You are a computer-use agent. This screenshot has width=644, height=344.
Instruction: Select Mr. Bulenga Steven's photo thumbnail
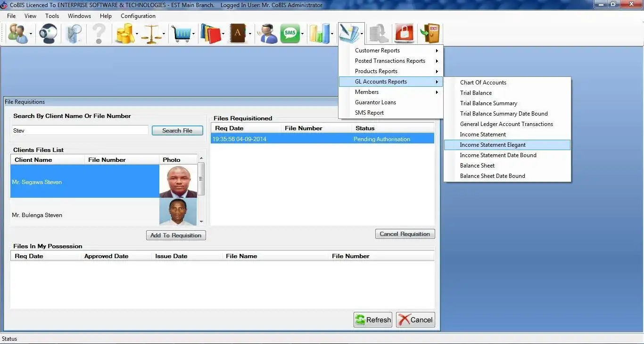[178, 211]
